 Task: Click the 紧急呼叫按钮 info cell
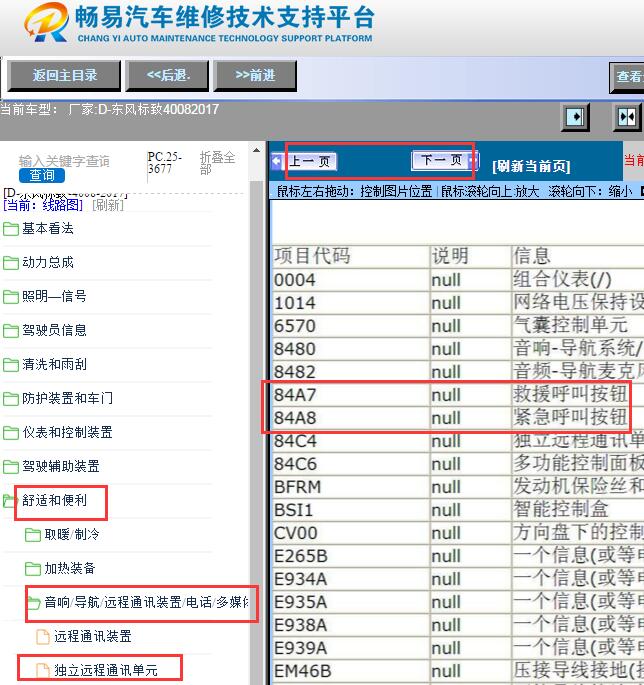(x=578, y=418)
